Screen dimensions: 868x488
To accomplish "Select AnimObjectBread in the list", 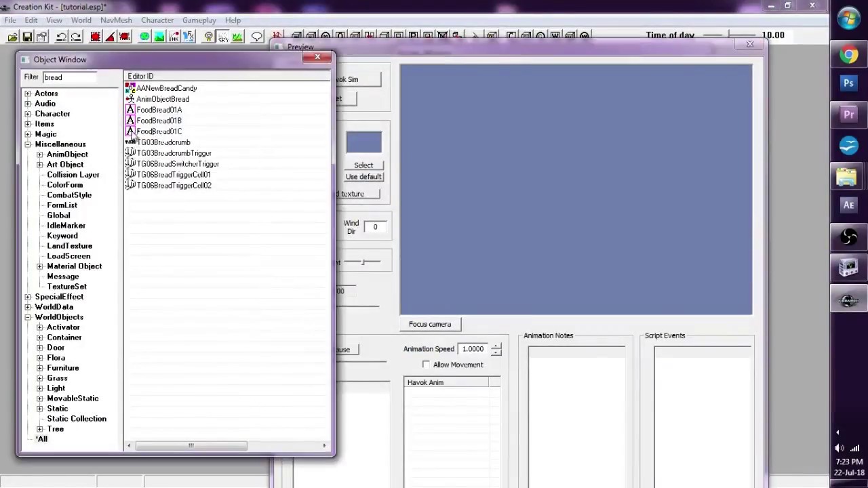I will pyautogui.click(x=163, y=99).
